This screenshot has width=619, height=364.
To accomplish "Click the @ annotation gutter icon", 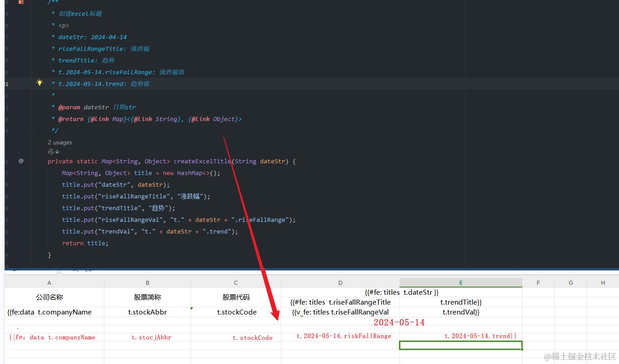I will coord(21,161).
